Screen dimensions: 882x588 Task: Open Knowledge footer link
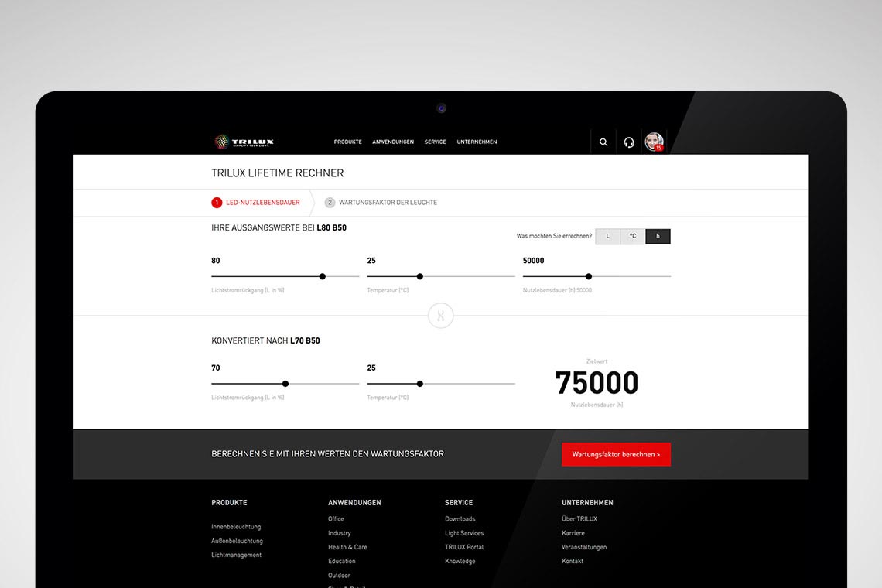[x=460, y=561]
